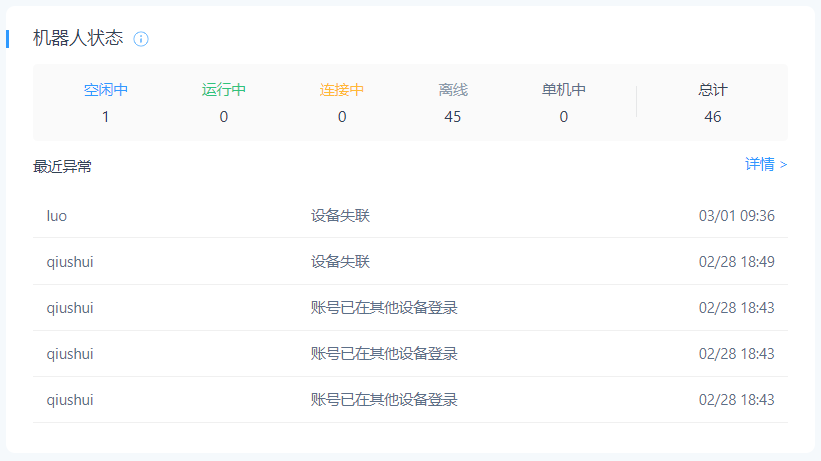Viewport: 821px width, 461px height.
Task: Click the 机器人状态 panel title
Action: 78,38
